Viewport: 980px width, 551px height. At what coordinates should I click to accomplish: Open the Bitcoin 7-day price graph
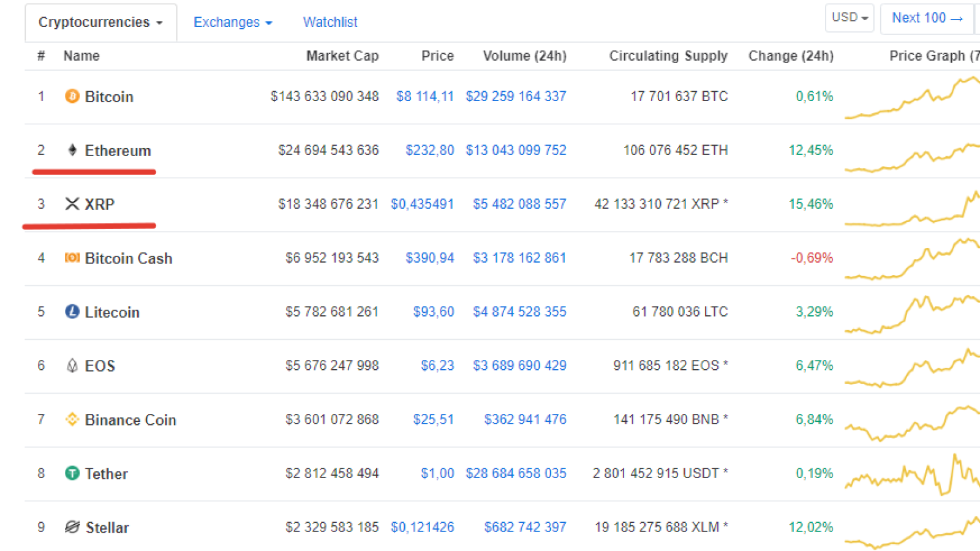(913, 97)
